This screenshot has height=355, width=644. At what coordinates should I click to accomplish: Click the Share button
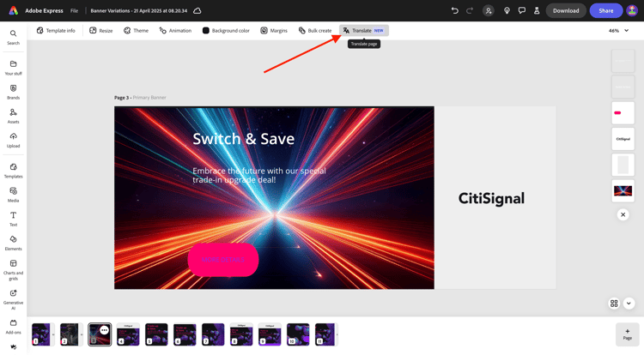tap(606, 10)
